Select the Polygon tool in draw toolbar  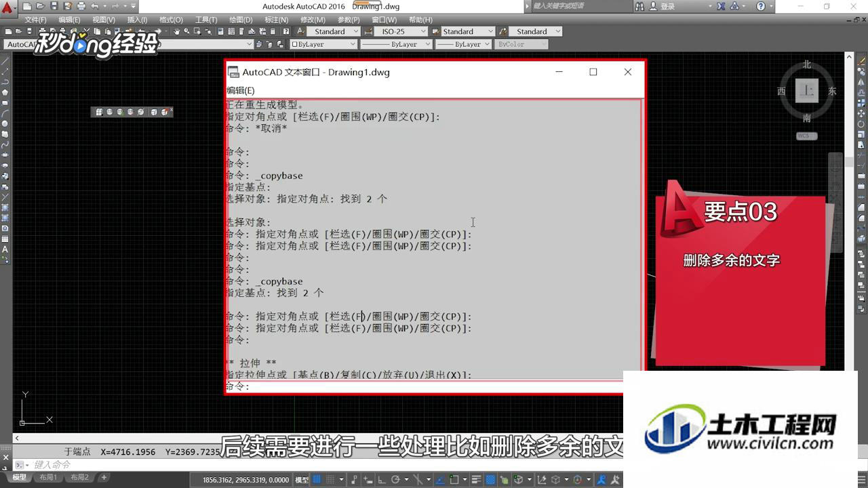pyautogui.click(x=5, y=92)
